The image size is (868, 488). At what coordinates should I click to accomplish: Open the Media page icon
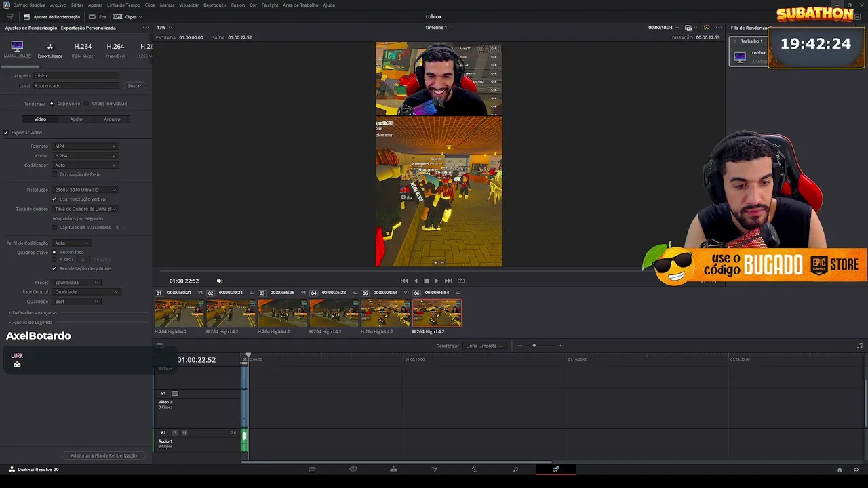click(x=312, y=469)
